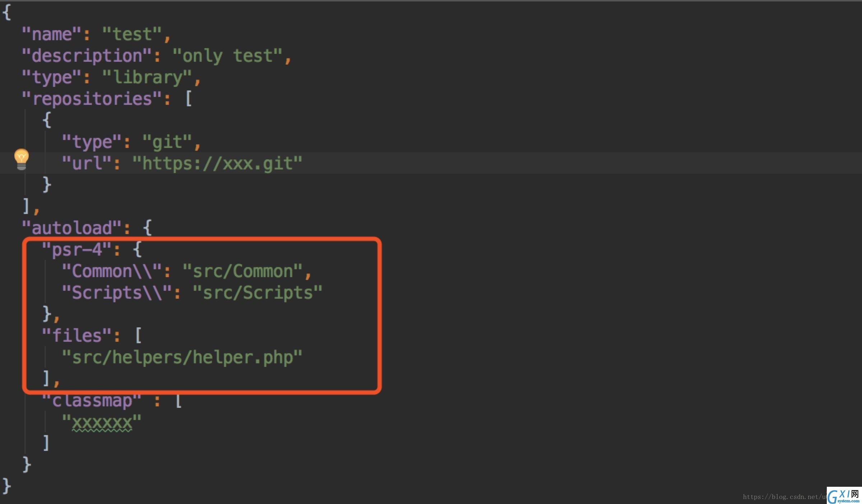Click the "name" key text
The width and height of the screenshot is (862, 504).
click(51, 34)
